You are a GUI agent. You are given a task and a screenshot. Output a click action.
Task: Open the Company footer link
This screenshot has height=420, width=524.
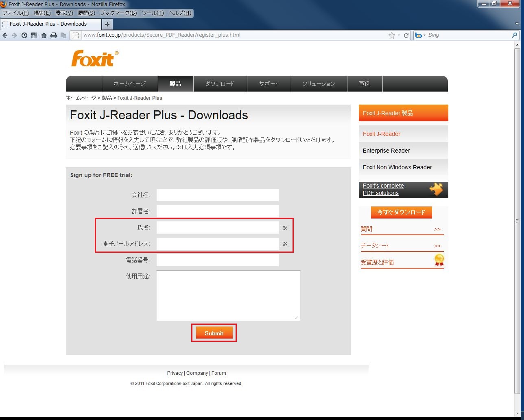tap(197, 373)
